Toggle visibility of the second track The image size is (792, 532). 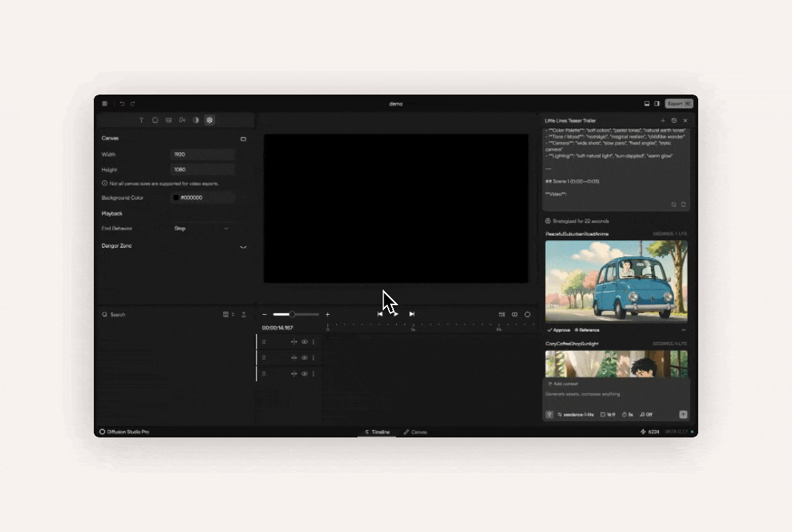coord(304,358)
